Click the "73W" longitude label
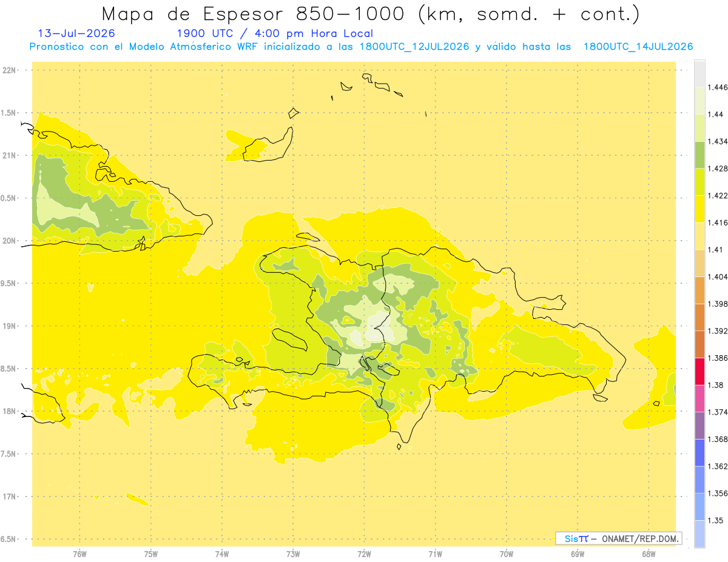 293,554
